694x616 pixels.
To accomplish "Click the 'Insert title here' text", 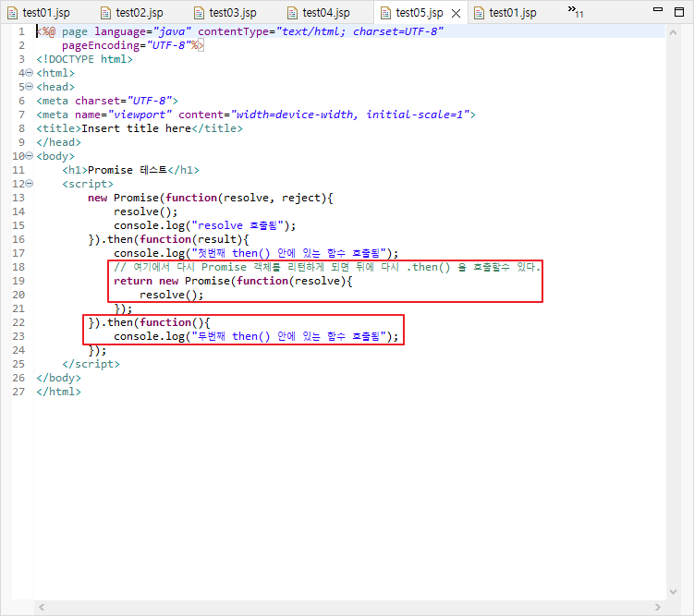I will [137, 128].
